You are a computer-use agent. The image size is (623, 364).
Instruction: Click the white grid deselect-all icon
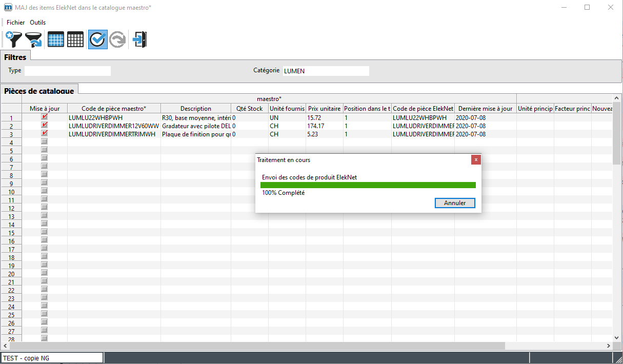(75, 39)
